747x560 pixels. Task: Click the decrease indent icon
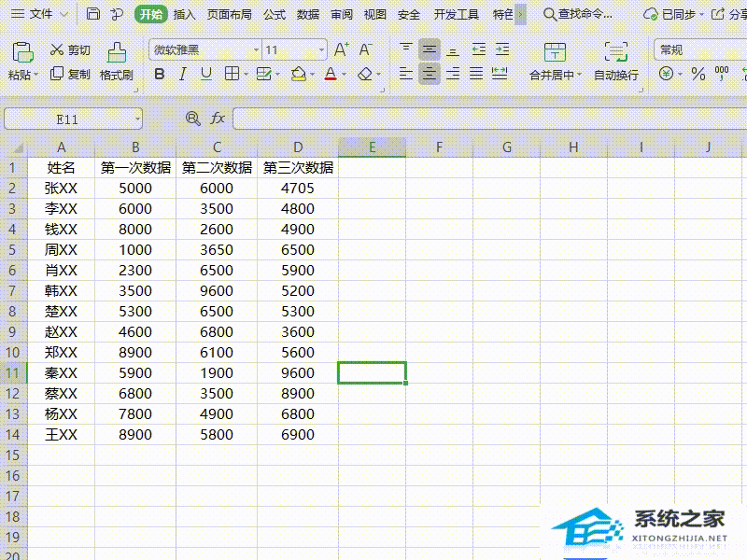pyautogui.click(x=478, y=49)
